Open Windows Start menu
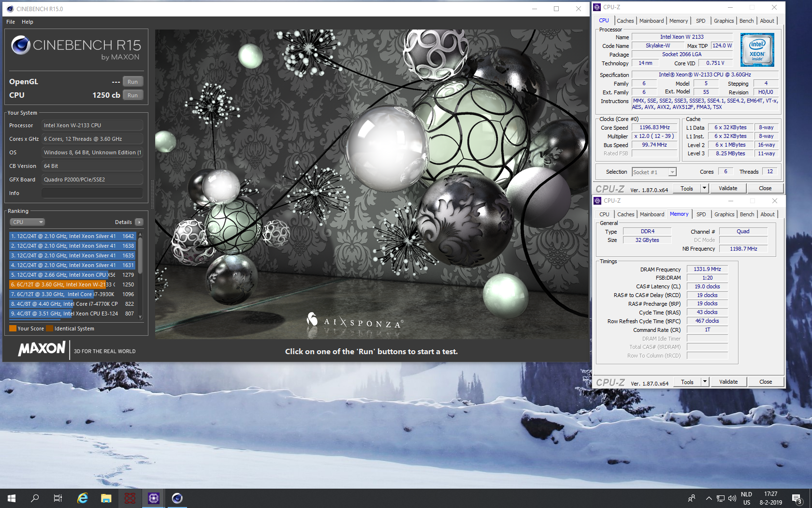Screen dimensions: 812x508 [12, 498]
